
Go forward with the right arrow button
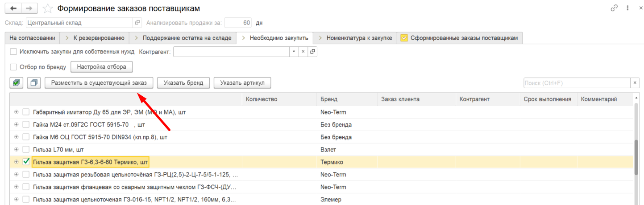pyautogui.click(x=29, y=8)
